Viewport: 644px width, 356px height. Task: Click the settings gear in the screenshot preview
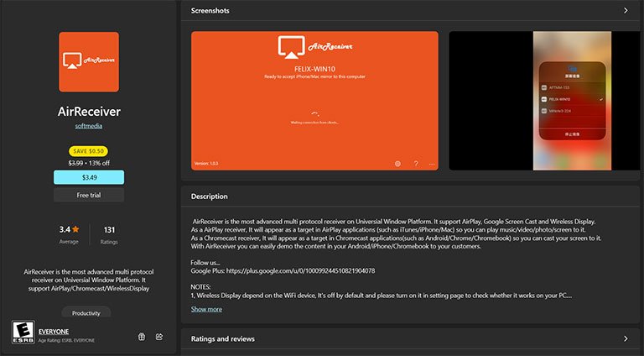[397, 164]
